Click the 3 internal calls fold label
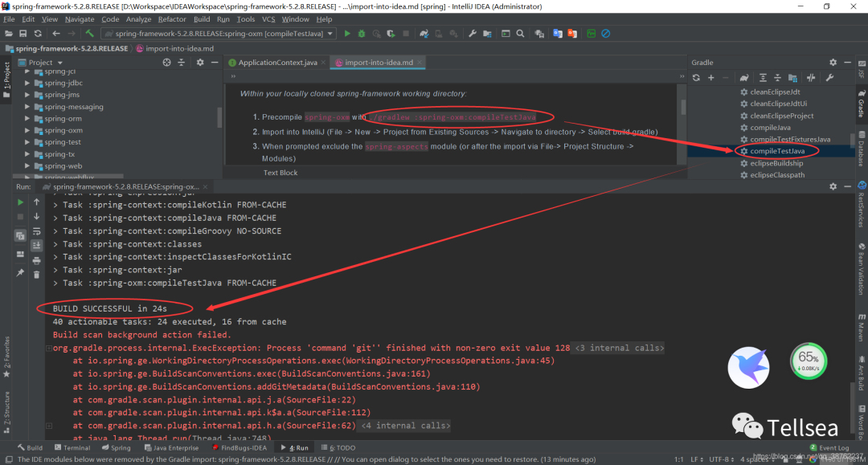 pyautogui.click(x=619, y=349)
